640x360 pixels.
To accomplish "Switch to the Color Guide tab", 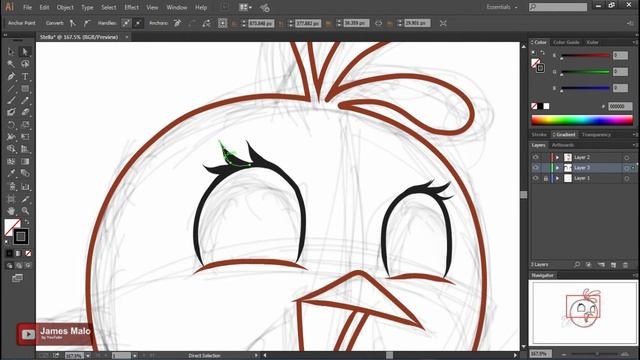I will tap(566, 42).
